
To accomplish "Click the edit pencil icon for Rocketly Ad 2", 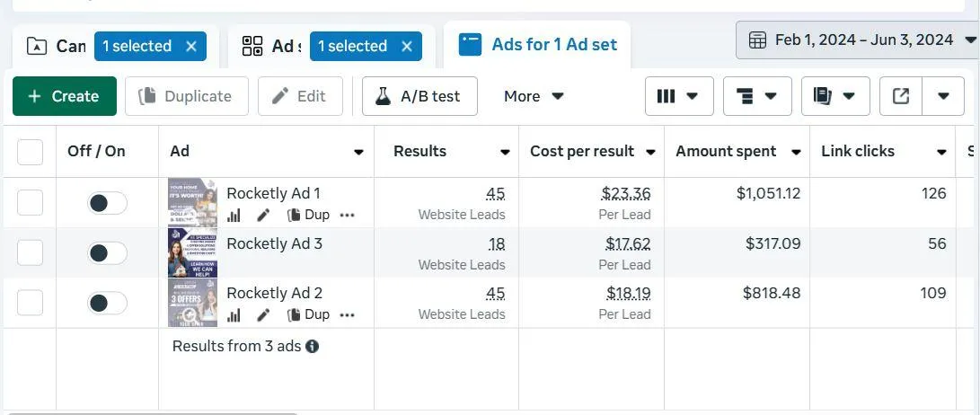I will point(263,315).
